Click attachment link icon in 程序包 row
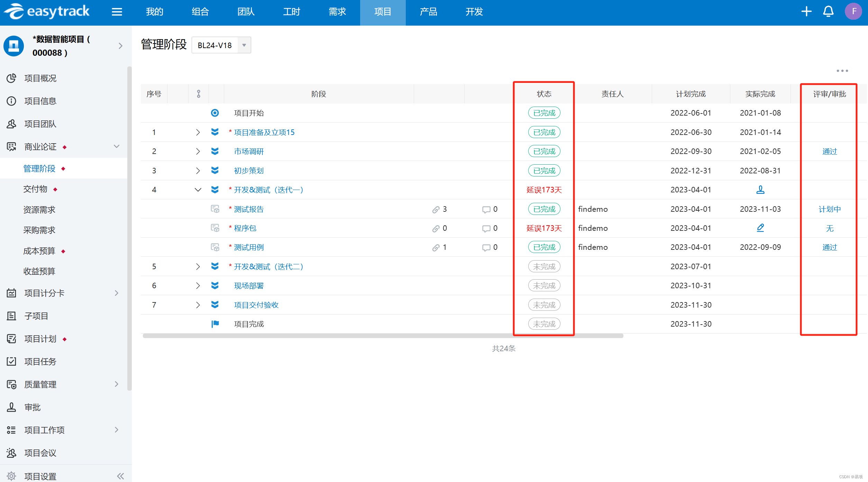868x482 pixels. [x=436, y=228]
